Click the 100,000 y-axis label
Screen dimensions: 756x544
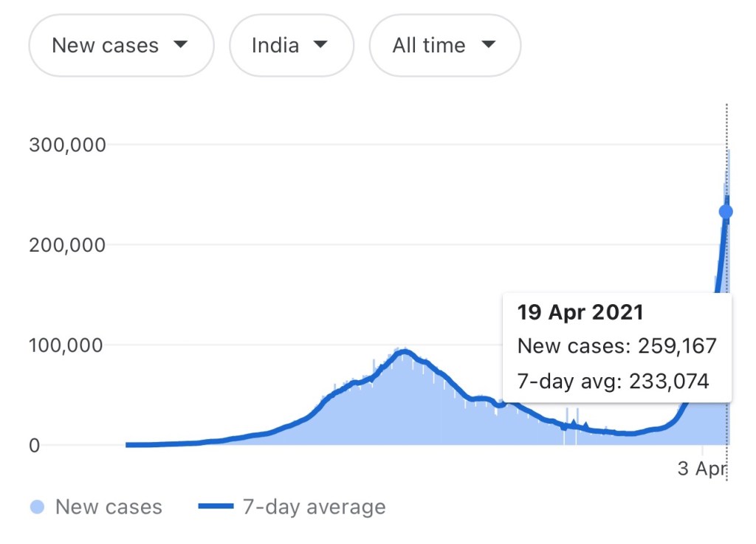tap(67, 345)
